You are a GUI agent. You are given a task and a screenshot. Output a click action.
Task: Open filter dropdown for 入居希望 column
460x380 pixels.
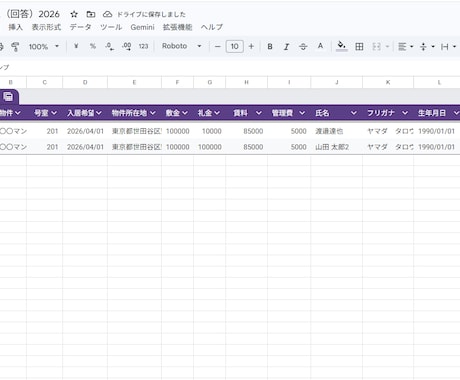99,113
